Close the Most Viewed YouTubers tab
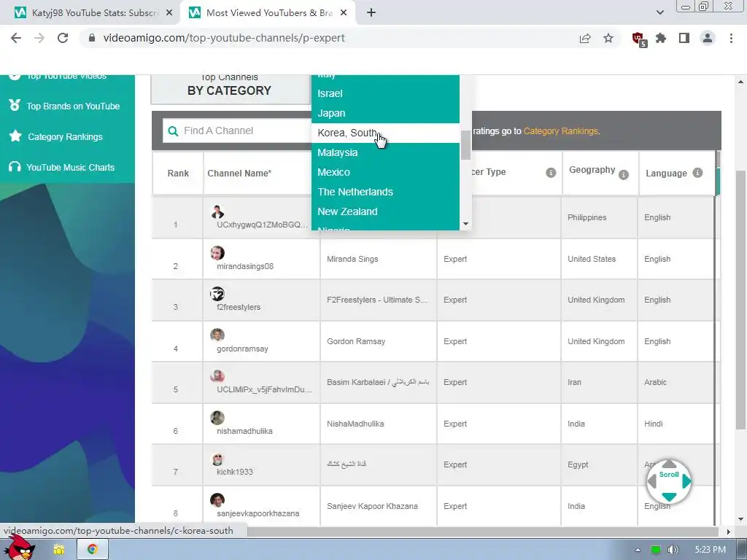This screenshot has width=747, height=560. [x=344, y=13]
